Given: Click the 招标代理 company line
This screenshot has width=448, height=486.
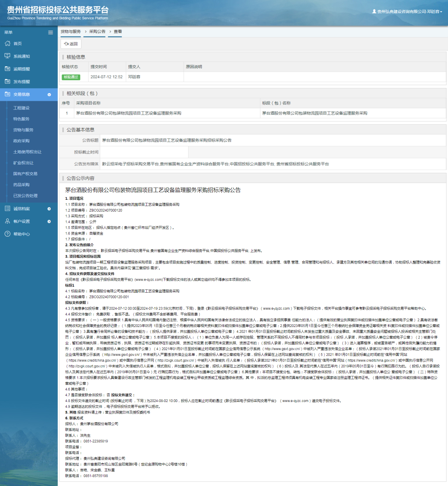Looking at the screenshot, I should click(95, 458).
